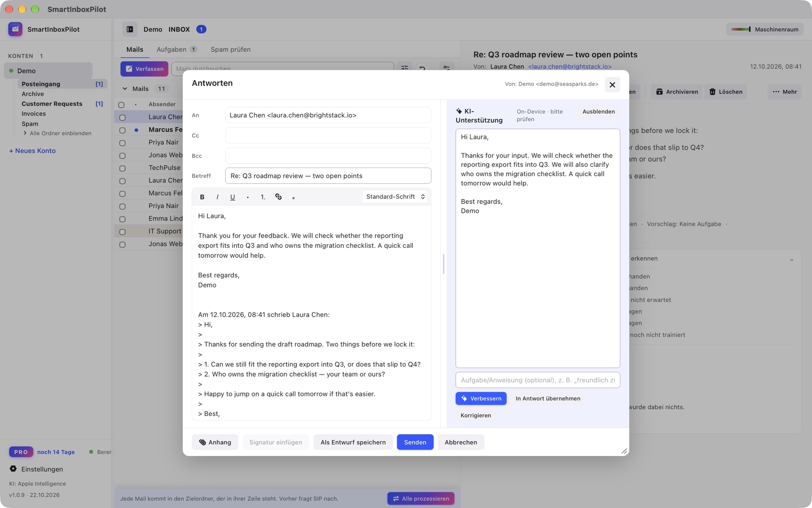Insert bulleted list in reply
The height and width of the screenshot is (508, 812).
point(248,197)
